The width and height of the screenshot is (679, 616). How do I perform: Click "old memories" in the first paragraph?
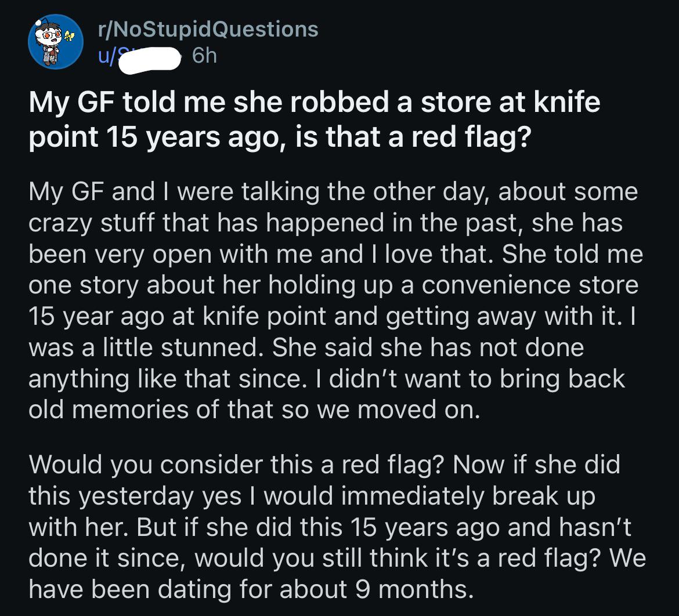coord(109,410)
